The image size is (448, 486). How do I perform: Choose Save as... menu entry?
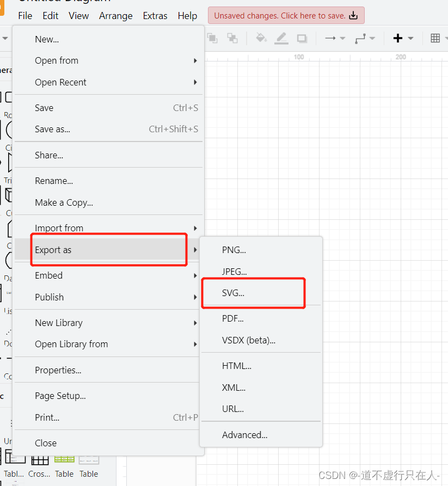(108, 129)
